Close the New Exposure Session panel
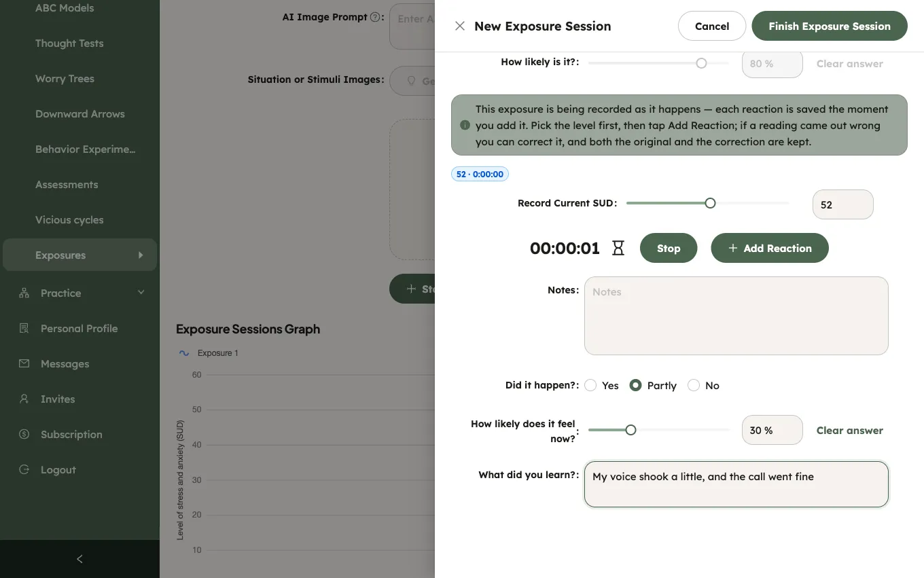Screen dimensions: 924x578 460,26
